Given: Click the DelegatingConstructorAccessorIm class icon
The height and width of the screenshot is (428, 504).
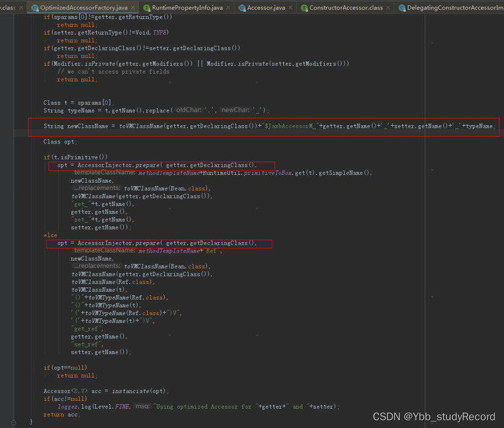Looking at the screenshot, I should click(402, 8).
